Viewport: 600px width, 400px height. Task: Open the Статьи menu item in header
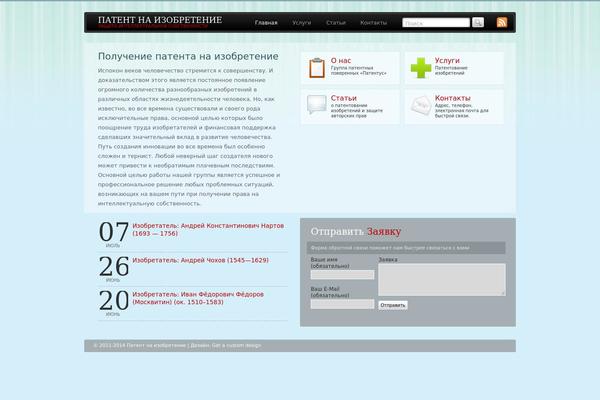click(x=336, y=23)
